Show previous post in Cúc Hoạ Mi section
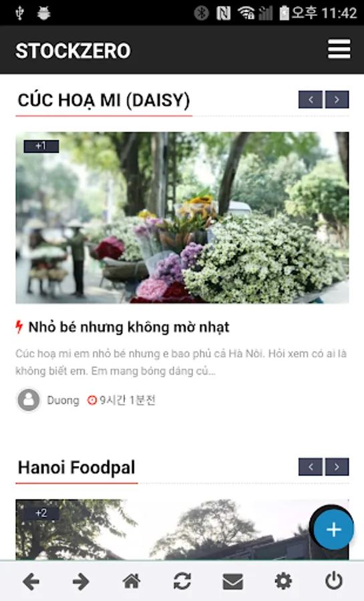Viewport: 364px width, 601px height. pos(311,99)
